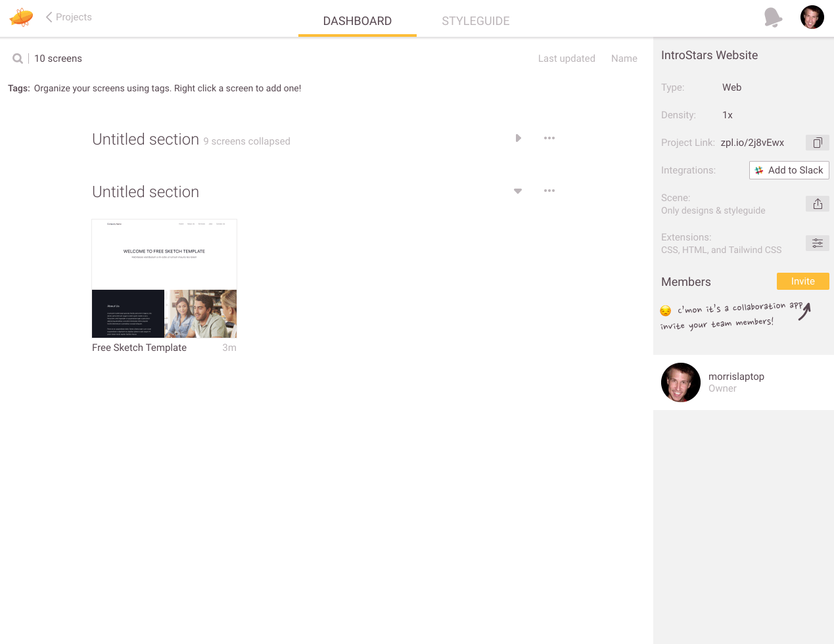Image resolution: width=834 pixels, height=644 pixels.
Task: Open more options for expanded Untitled section
Action: click(x=549, y=191)
